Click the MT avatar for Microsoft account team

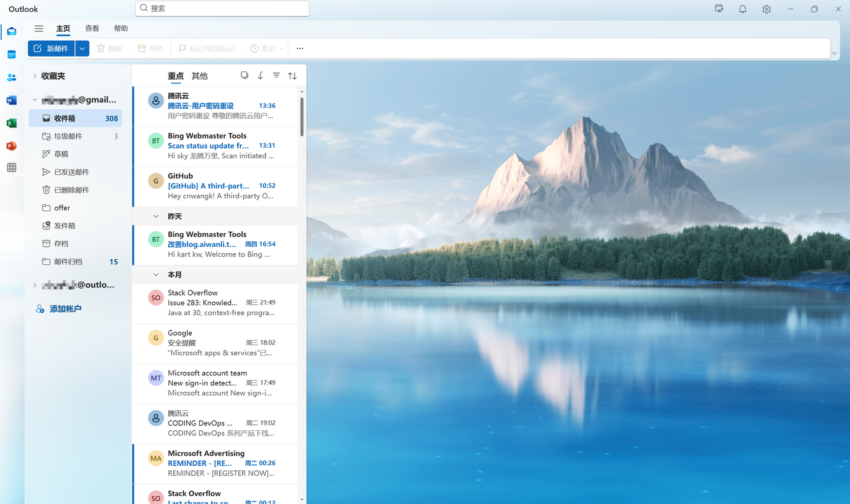click(x=156, y=378)
